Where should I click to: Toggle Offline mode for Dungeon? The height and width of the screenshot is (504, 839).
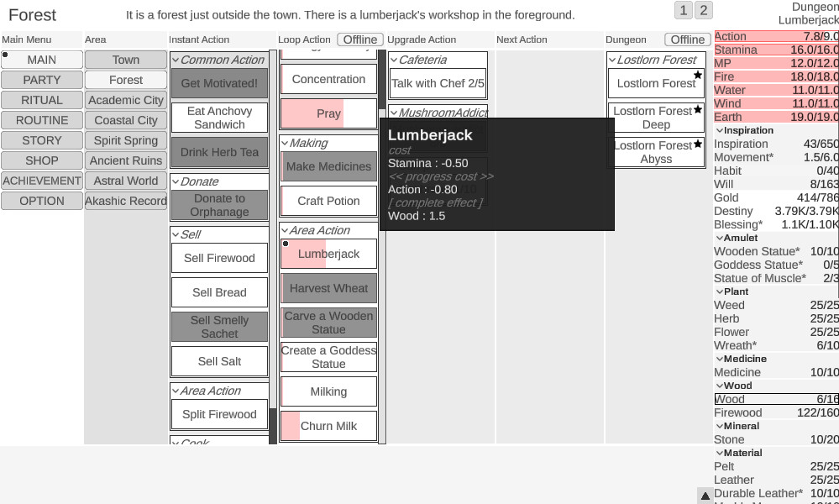click(687, 39)
